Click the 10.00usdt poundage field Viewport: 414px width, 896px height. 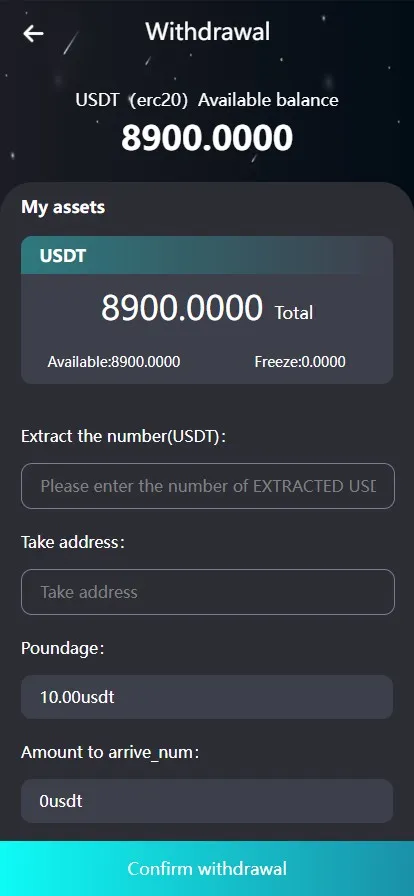(x=207, y=697)
